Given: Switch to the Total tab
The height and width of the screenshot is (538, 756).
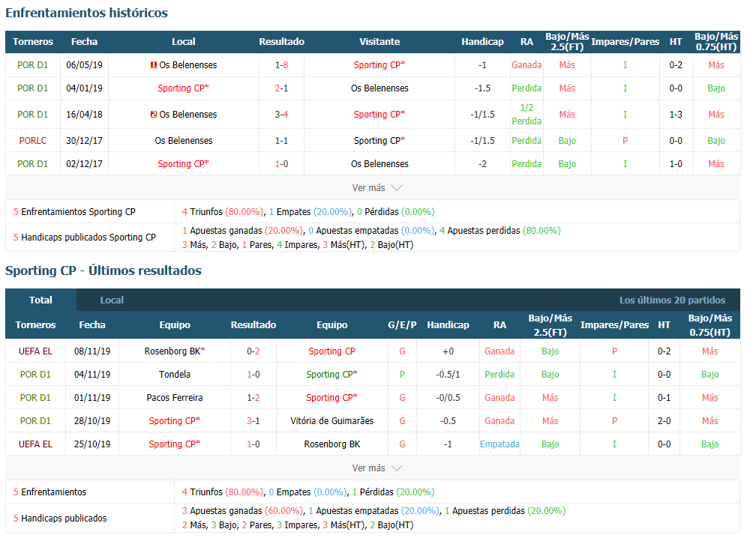Looking at the screenshot, I should tap(40, 300).
